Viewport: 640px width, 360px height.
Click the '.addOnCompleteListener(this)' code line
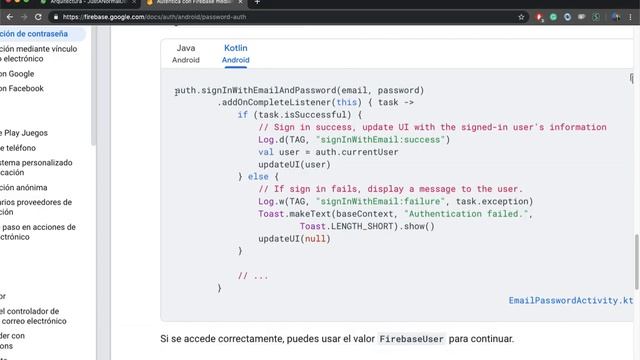pos(316,102)
